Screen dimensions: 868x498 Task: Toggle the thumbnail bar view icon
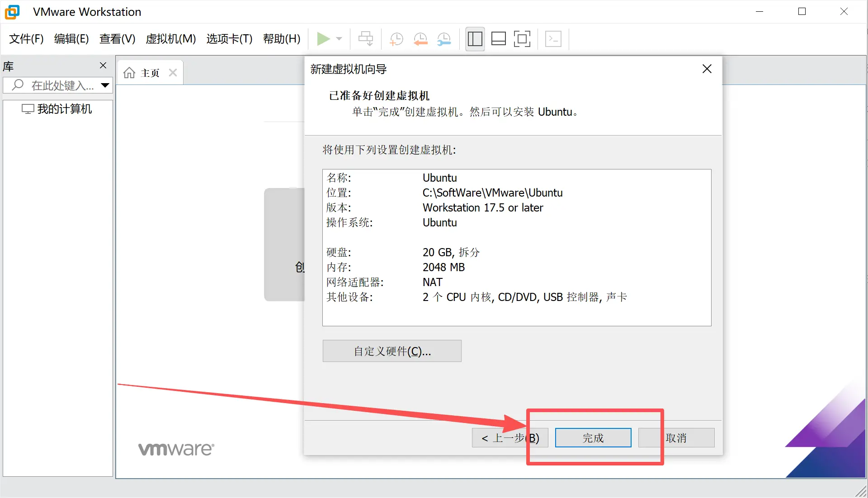[498, 39]
